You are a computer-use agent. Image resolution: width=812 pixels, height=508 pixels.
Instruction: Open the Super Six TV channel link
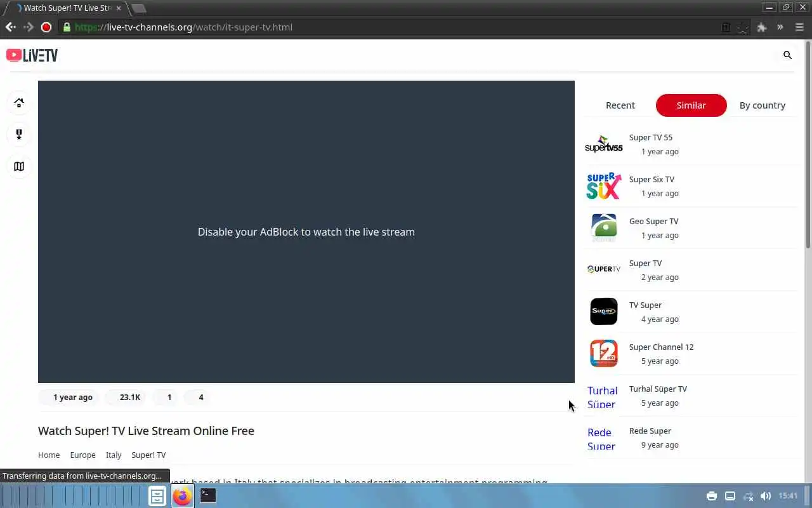pyautogui.click(x=652, y=179)
